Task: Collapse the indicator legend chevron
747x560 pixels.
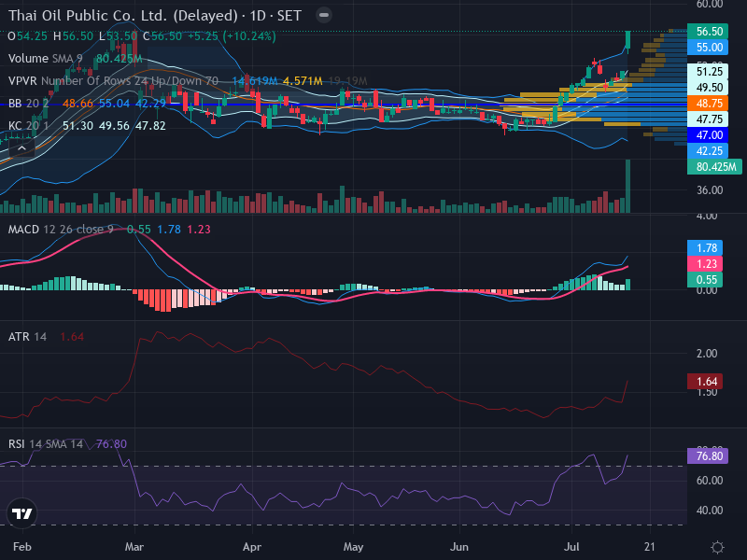Action: tap(21, 149)
